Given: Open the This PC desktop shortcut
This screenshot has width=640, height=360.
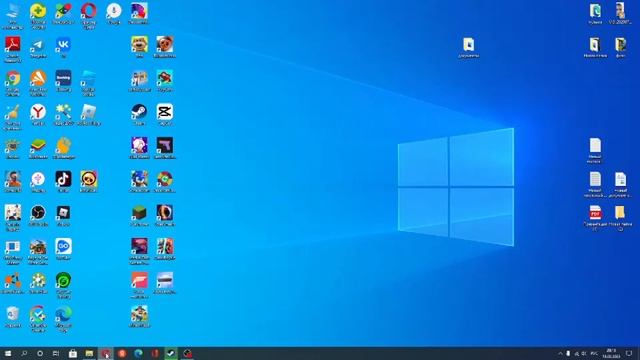Looking at the screenshot, I should (x=13, y=16).
